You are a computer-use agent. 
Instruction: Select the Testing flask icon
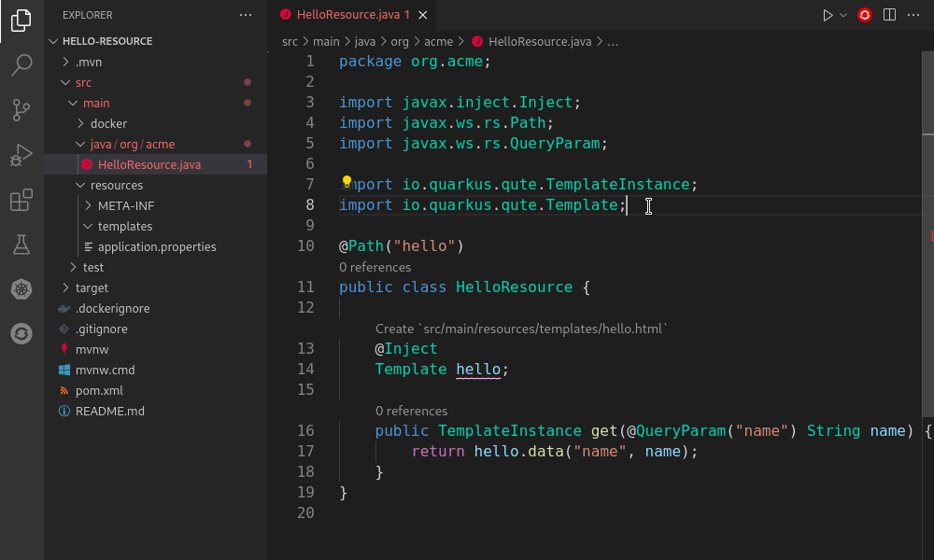pyautogui.click(x=21, y=245)
